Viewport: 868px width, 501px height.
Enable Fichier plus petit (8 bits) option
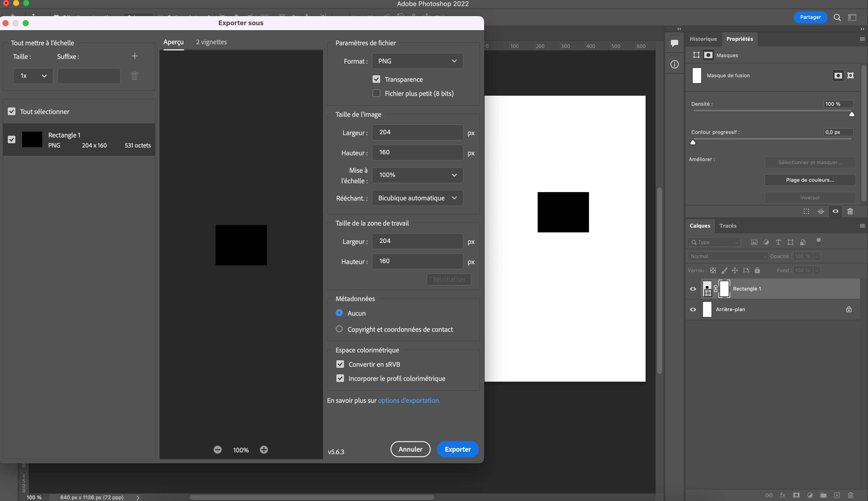point(376,94)
